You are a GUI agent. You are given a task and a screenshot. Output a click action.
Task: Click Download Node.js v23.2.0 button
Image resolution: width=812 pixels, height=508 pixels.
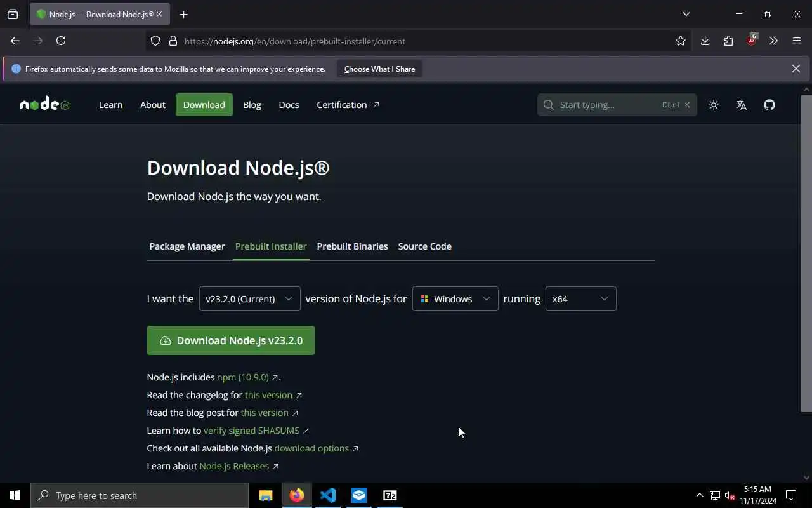coord(231,340)
